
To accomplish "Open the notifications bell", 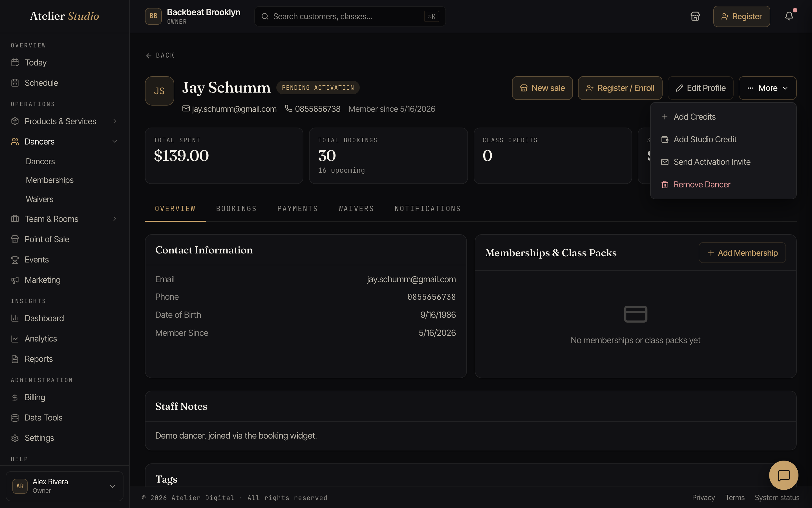I will pyautogui.click(x=789, y=16).
